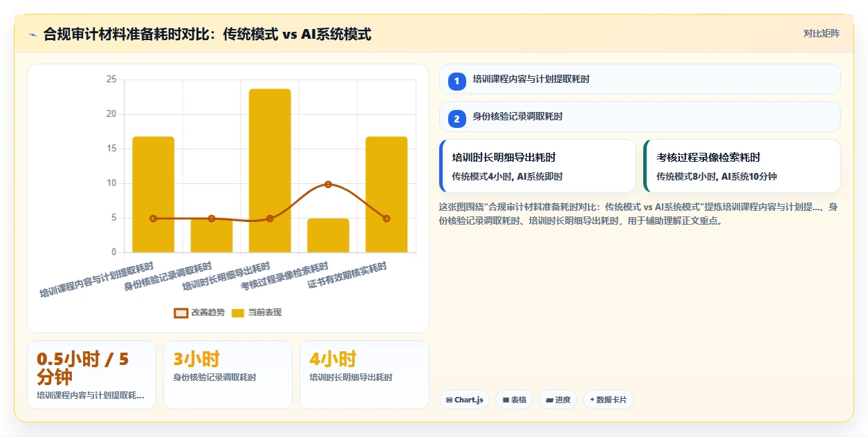The width and height of the screenshot is (868, 437).
Task: Click the 0.5小时 / 5分钟 stat card
Action: pos(91,375)
